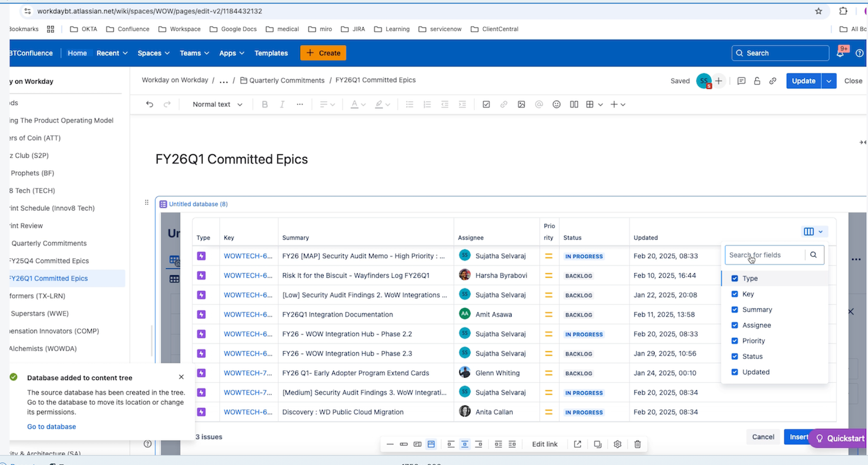Viewport: 868px width, 465px height.
Task: Follow the Go to database link
Action: tap(51, 426)
